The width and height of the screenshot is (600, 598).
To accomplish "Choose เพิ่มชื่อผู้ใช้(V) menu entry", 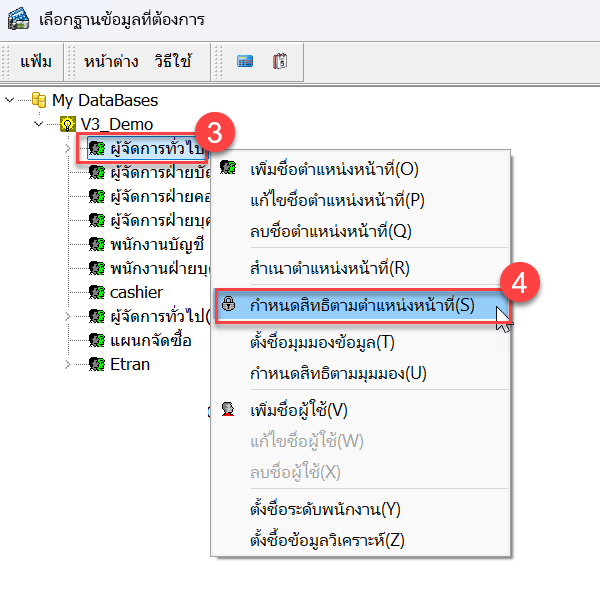I will [x=361, y=410].
